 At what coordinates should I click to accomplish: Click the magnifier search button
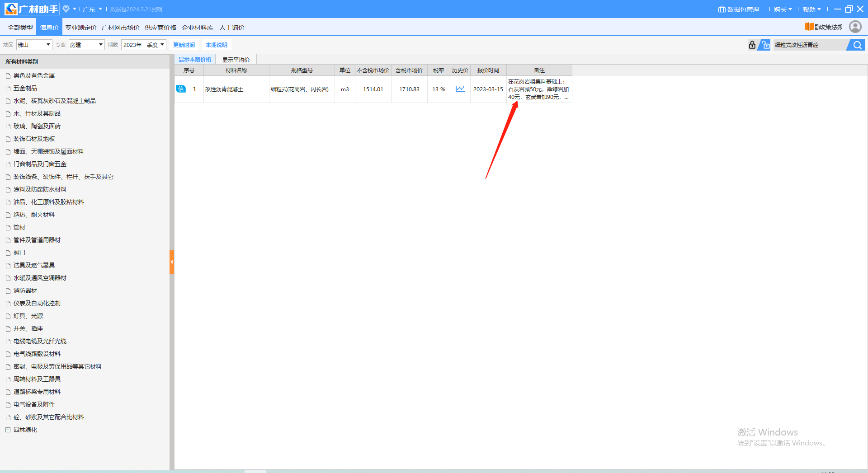857,45
